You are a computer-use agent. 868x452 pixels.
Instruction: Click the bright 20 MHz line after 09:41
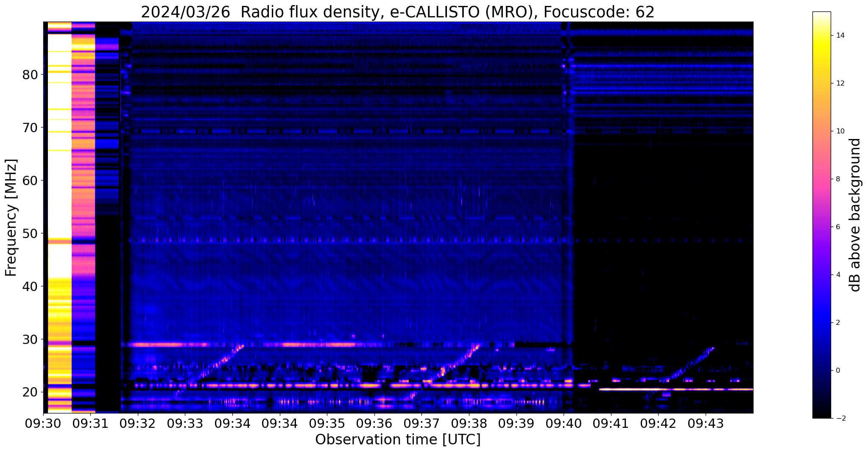point(676,389)
